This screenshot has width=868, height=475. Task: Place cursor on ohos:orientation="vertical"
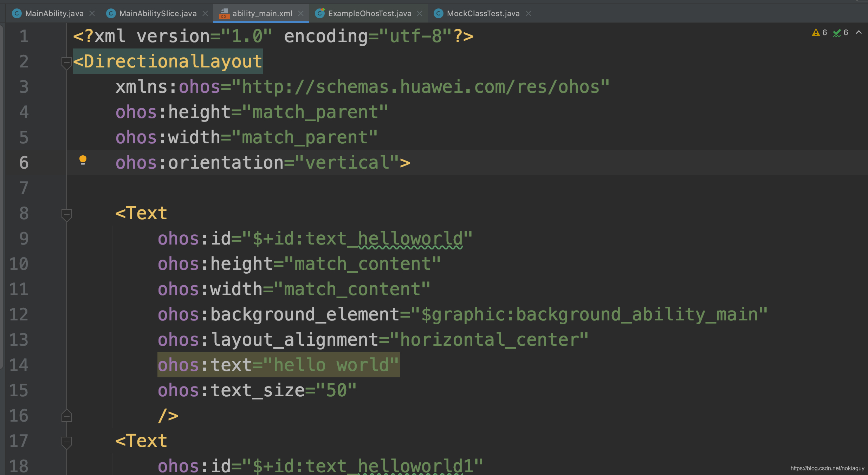pyautogui.click(x=257, y=163)
